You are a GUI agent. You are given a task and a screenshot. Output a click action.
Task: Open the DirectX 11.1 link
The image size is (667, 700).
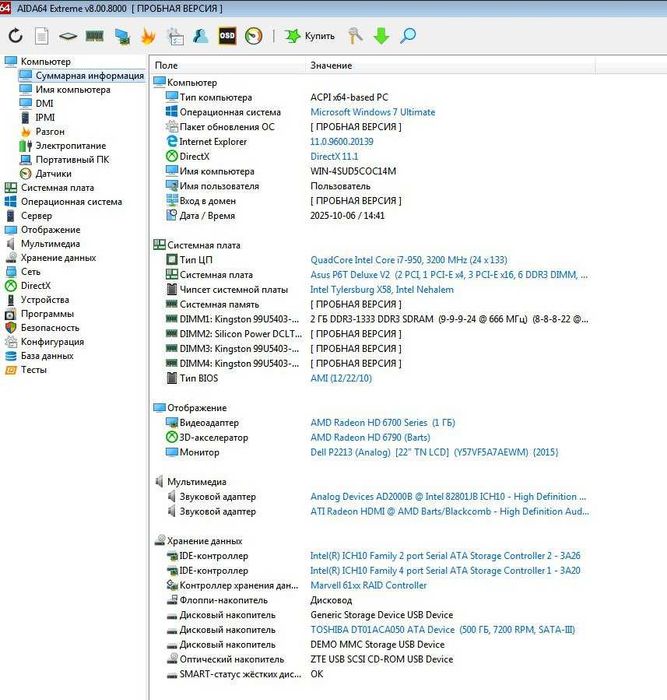(334, 156)
